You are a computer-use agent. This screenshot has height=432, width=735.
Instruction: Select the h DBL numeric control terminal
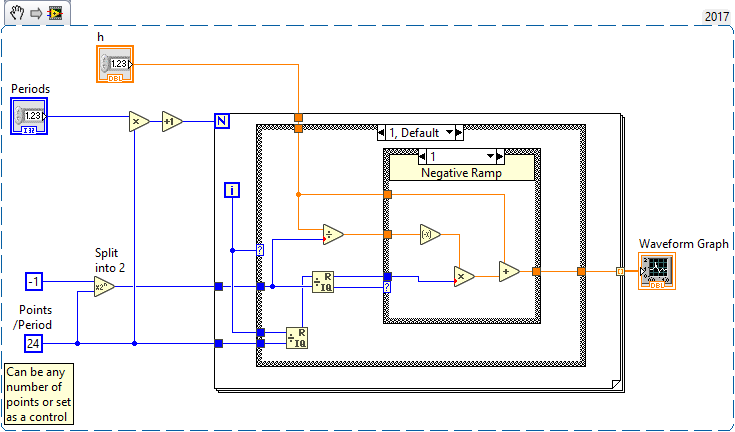[115, 64]
